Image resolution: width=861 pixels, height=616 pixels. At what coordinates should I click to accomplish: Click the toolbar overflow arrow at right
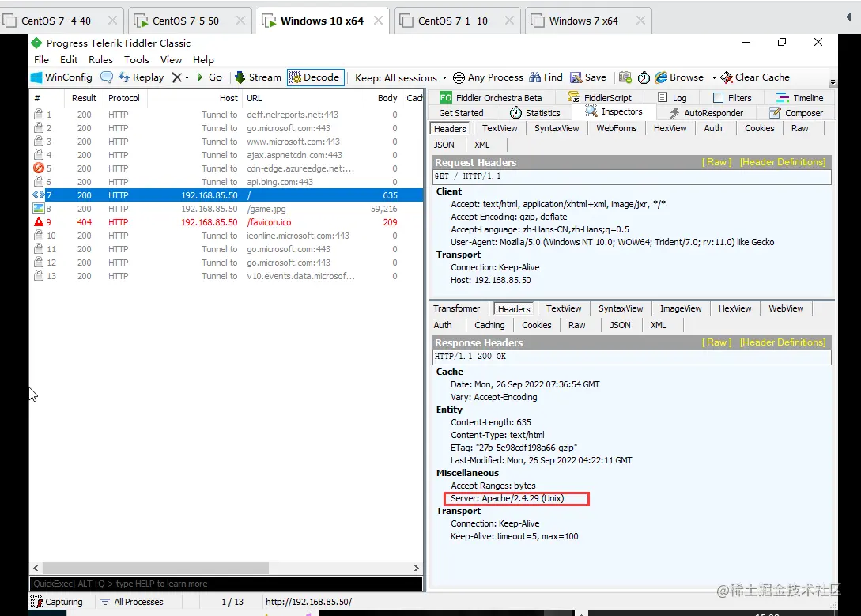[833, 82]
